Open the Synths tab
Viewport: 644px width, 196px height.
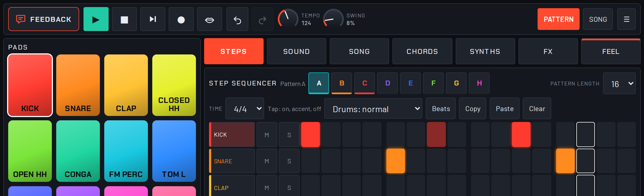tap(485, 51)
